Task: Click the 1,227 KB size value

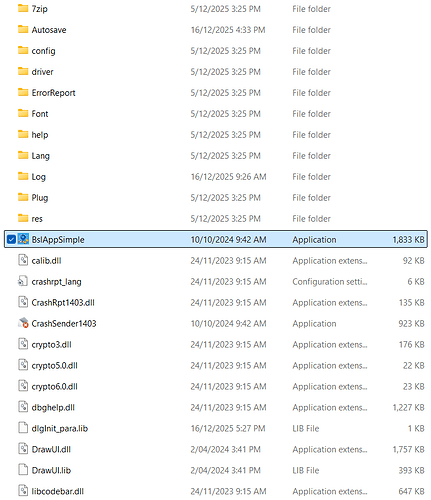Action: coord(408,408)
